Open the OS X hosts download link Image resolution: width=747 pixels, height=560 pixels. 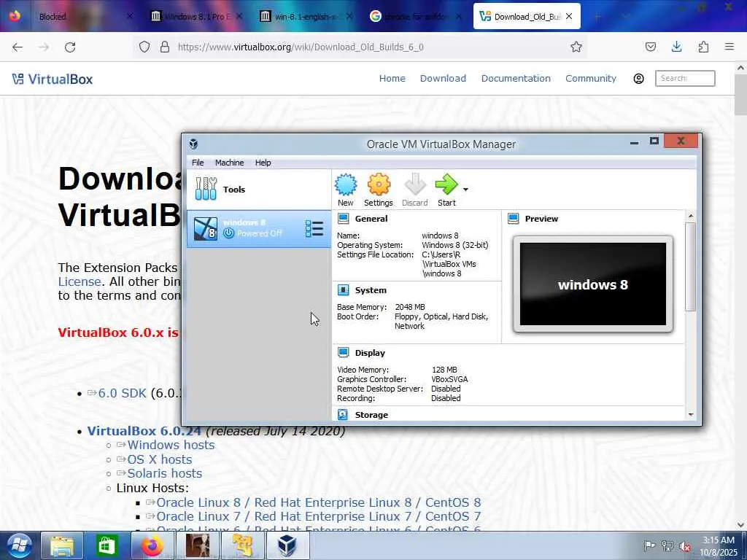[x=160, y=459]
